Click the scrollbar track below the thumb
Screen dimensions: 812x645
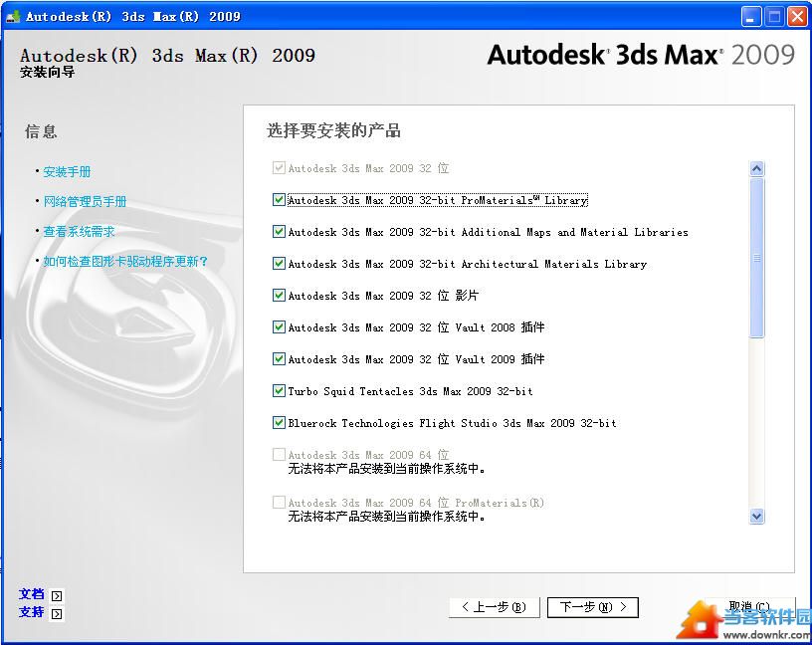[756, 422]
